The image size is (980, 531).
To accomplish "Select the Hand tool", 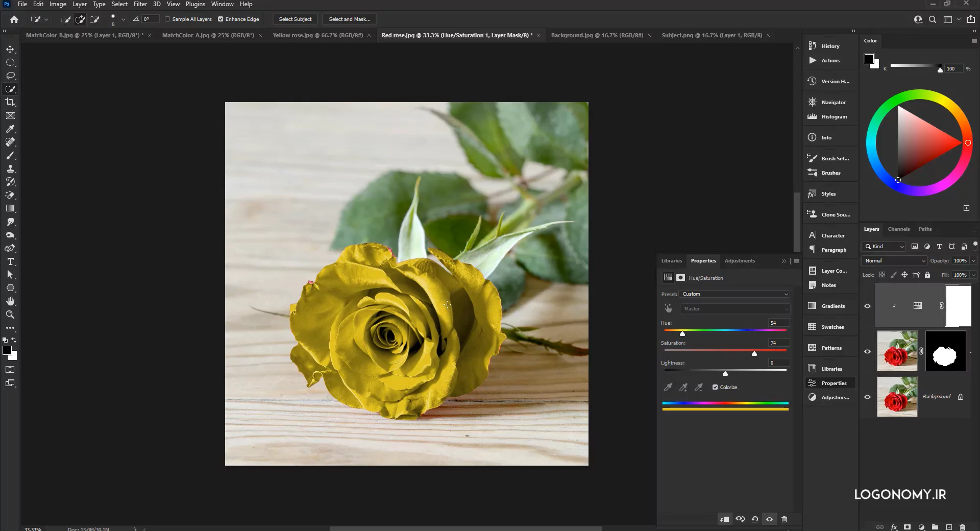I will (x=10, y=301).
